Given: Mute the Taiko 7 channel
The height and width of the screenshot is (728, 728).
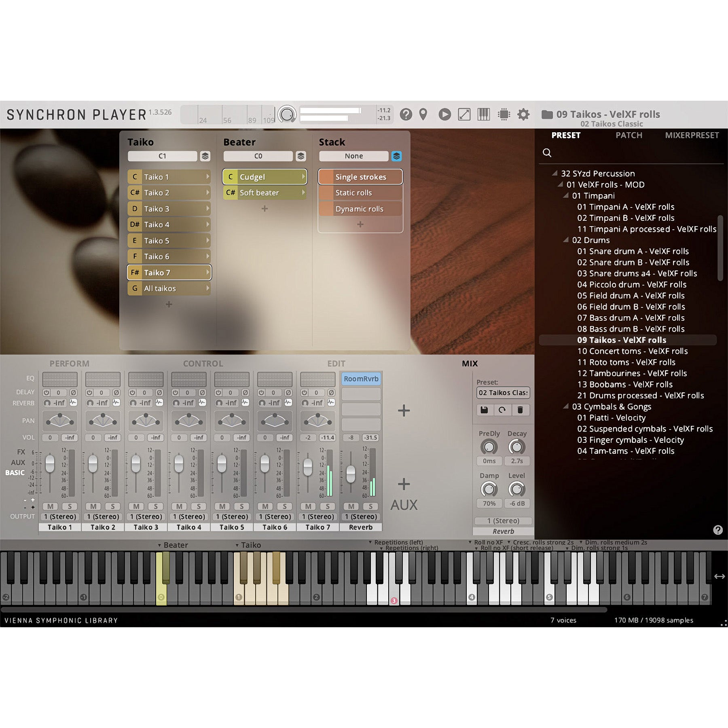Looking at the screenshot, I should [x=308, y=506].
